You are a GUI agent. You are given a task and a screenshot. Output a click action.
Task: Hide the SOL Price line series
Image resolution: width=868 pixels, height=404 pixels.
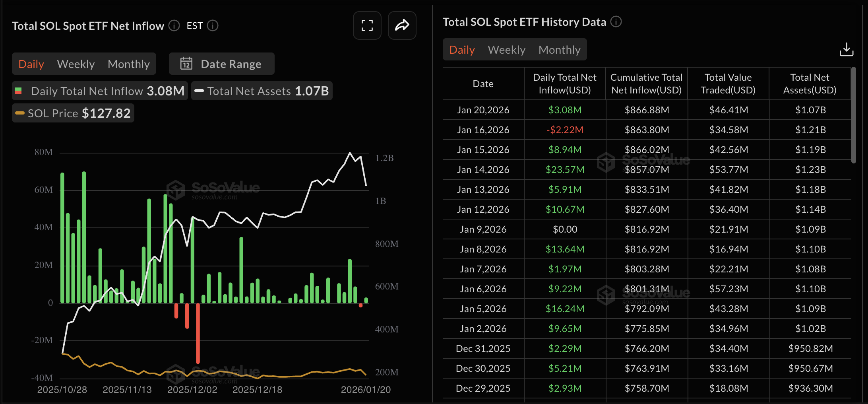73,113
